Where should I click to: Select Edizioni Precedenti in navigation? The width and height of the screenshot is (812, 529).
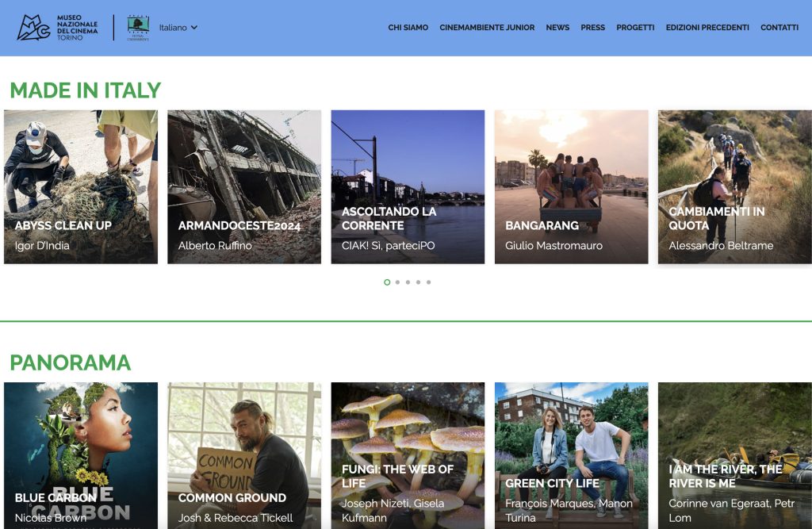pos(707,28)
